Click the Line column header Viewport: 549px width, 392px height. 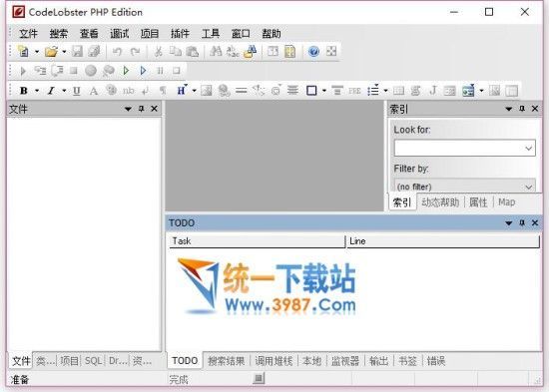coord(443,241)
